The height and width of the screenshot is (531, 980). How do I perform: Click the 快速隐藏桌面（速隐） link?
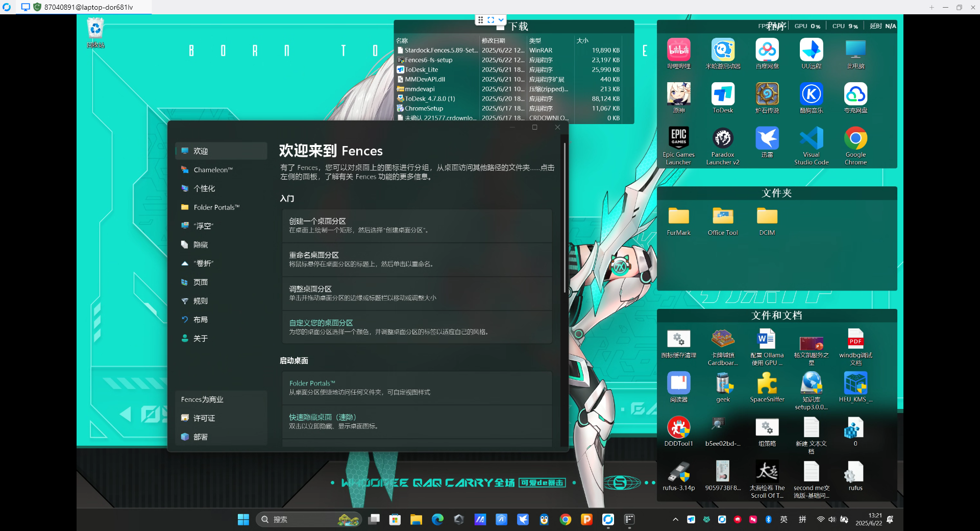(323, 417)
